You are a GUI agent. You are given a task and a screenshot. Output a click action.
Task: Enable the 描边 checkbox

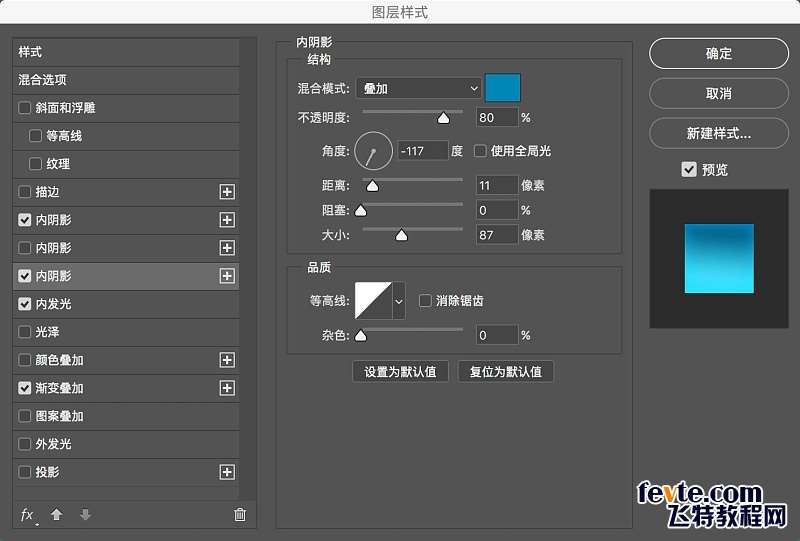coord(24,192)
